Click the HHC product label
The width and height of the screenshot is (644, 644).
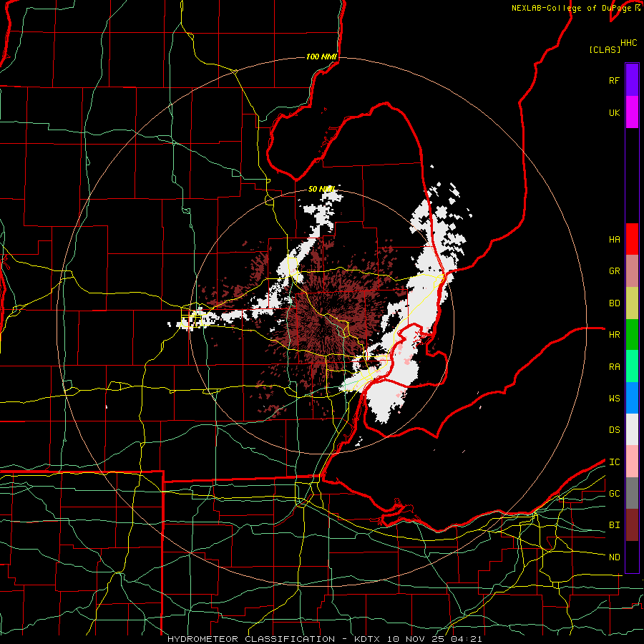(628, 43)
